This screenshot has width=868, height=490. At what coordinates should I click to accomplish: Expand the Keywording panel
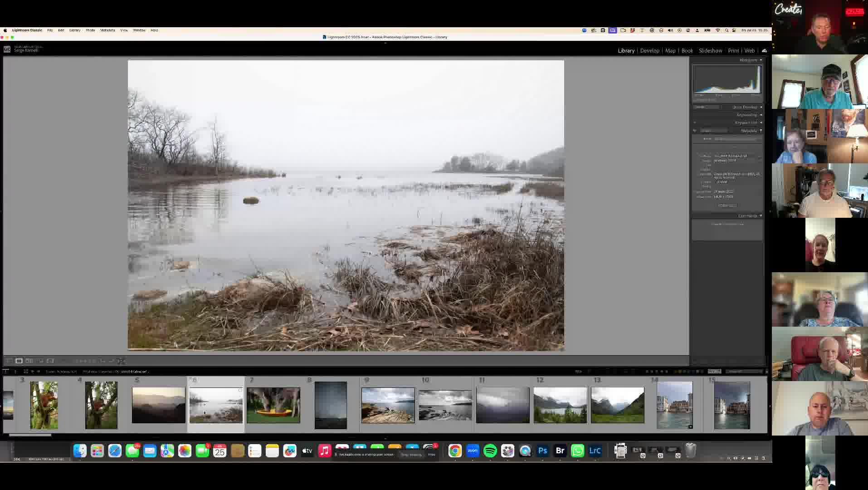click(x=749, y=115)
